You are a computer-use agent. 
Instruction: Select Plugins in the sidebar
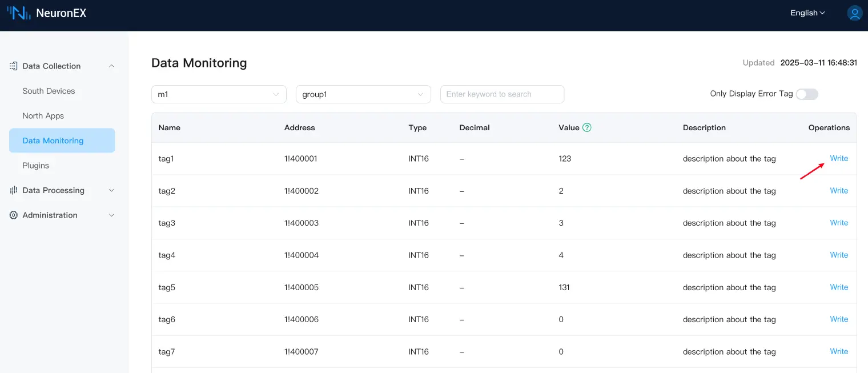(35, 166)
